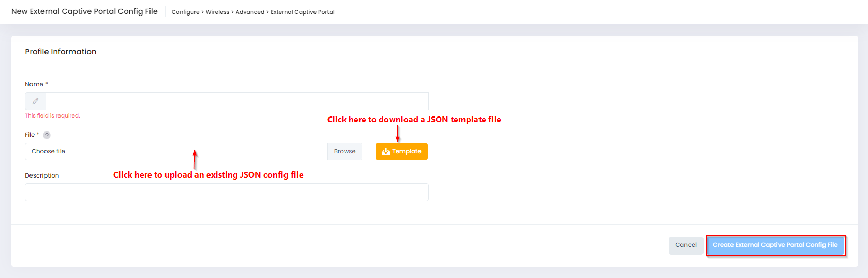Click the Name field label
The height and width of the screenshot is (278, 868).
tap(34, 84)
